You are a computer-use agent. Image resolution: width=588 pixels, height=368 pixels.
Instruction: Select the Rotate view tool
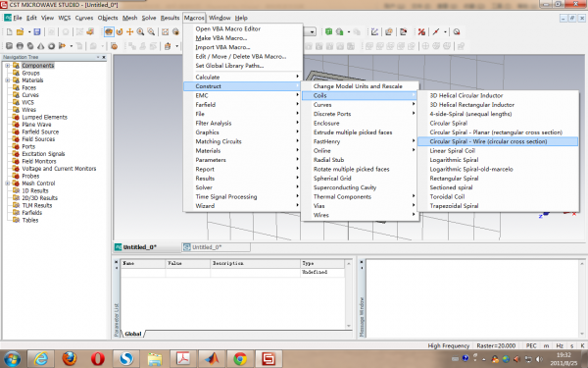pyautogui.click(x=109, y=32)
